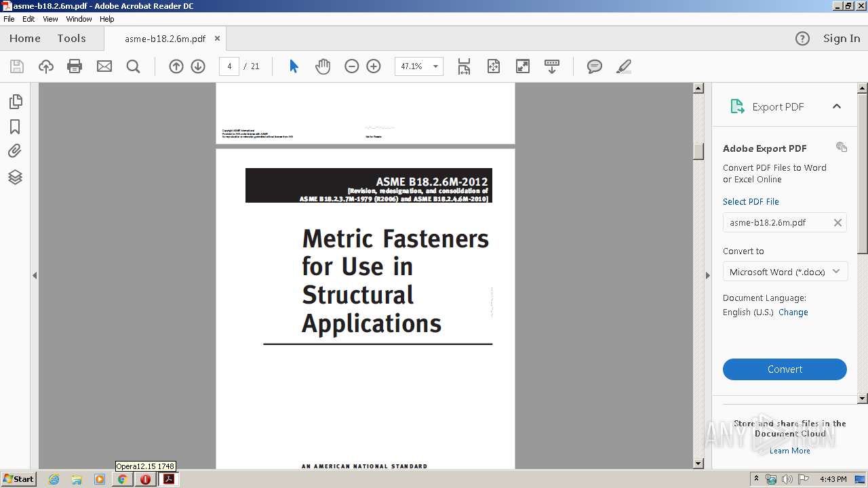The image size is (868, 488).
Task: Open Convert to format dropdown
Action: 785,272
